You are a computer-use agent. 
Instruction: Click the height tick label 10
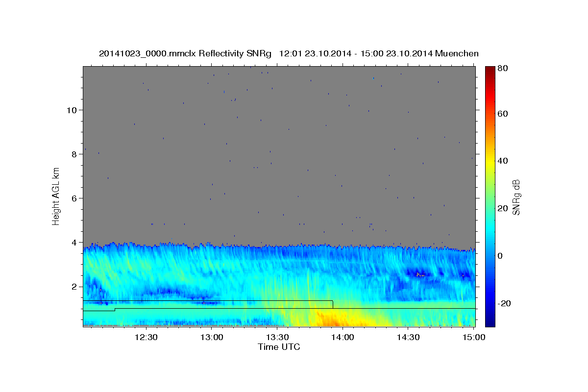point(72,110)
